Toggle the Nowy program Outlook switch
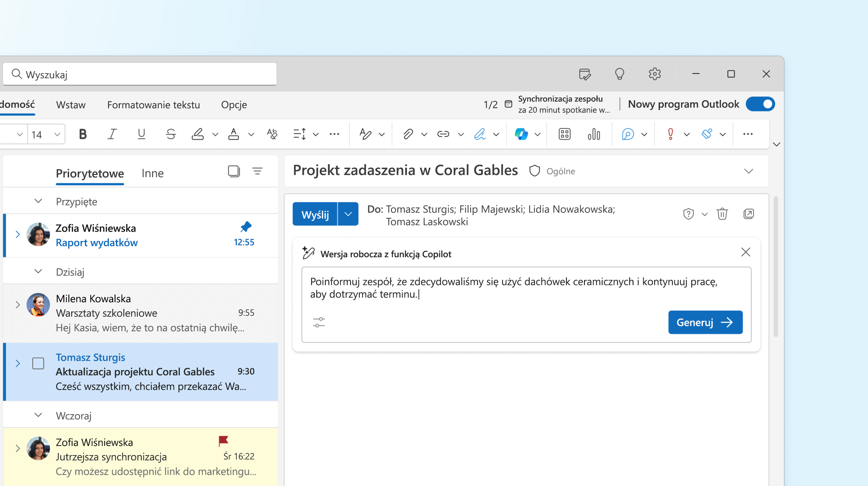 (760, 104)
